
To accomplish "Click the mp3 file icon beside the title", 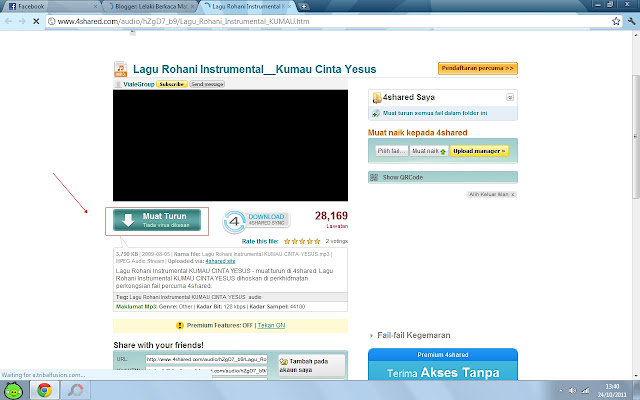I will click(x=120, y=69).
